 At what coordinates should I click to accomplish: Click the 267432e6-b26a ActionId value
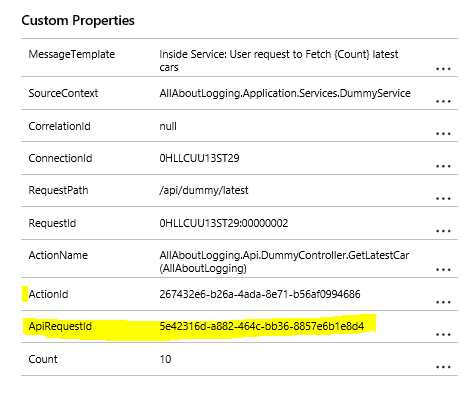tap(260, 294)
